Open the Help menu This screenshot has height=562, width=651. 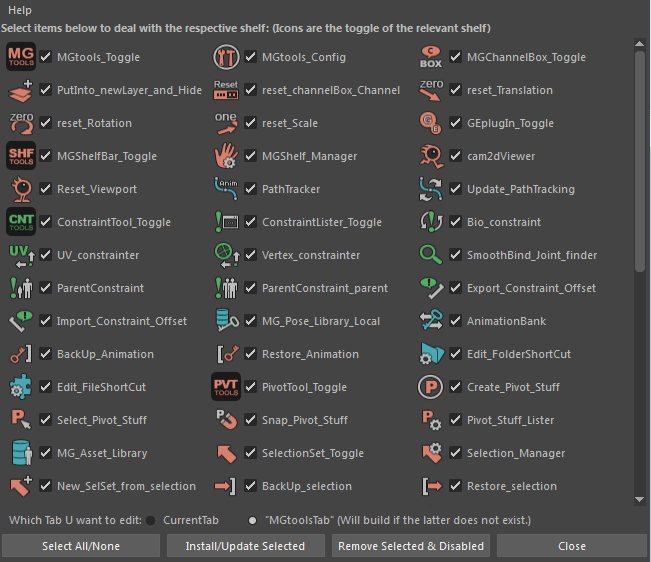20,9
